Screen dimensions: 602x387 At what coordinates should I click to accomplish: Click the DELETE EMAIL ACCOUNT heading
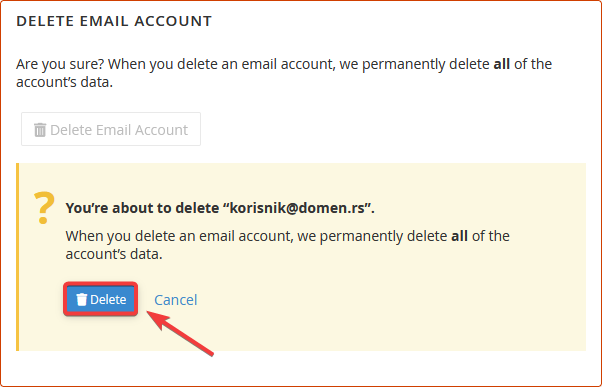114,21
